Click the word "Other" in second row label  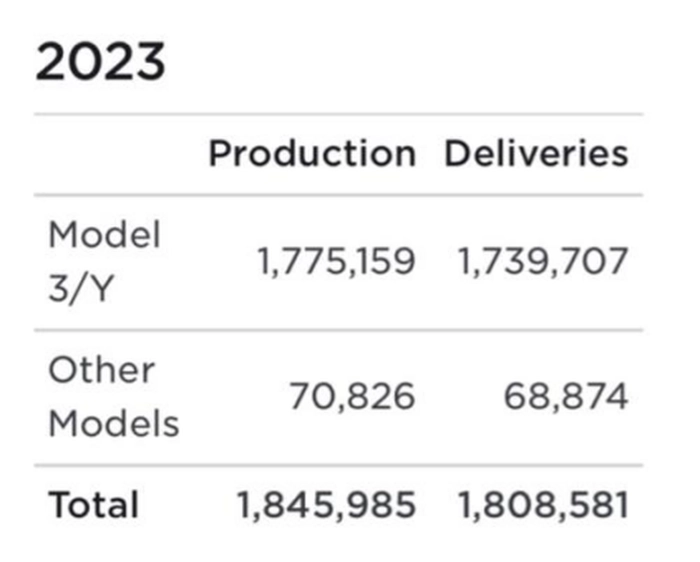click(x=101, y=370)
